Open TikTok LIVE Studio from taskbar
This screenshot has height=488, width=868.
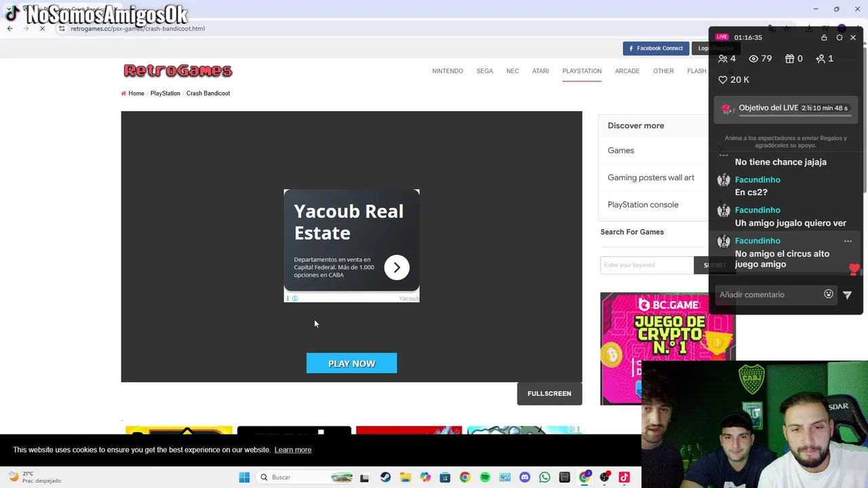tap(625, 478)
